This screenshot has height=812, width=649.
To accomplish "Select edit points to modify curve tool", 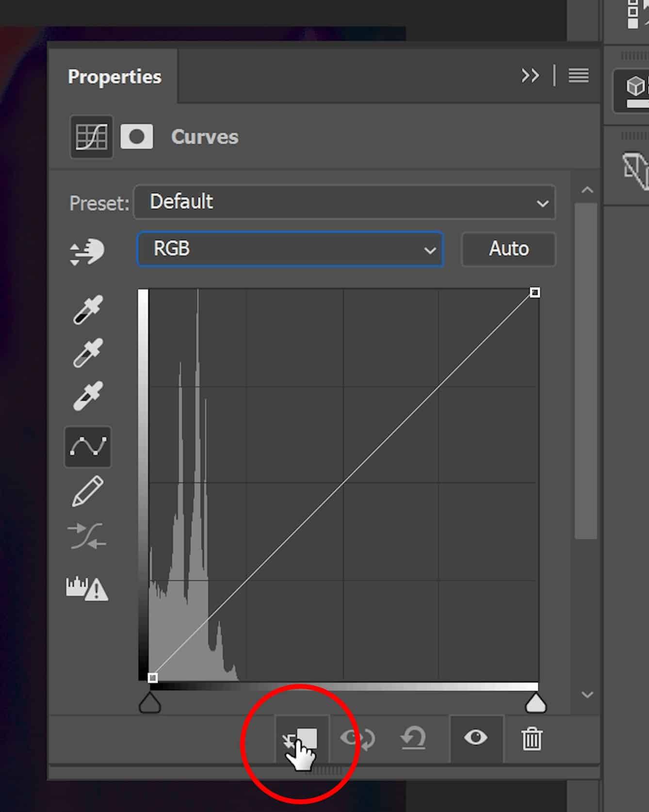I will 88,447.
